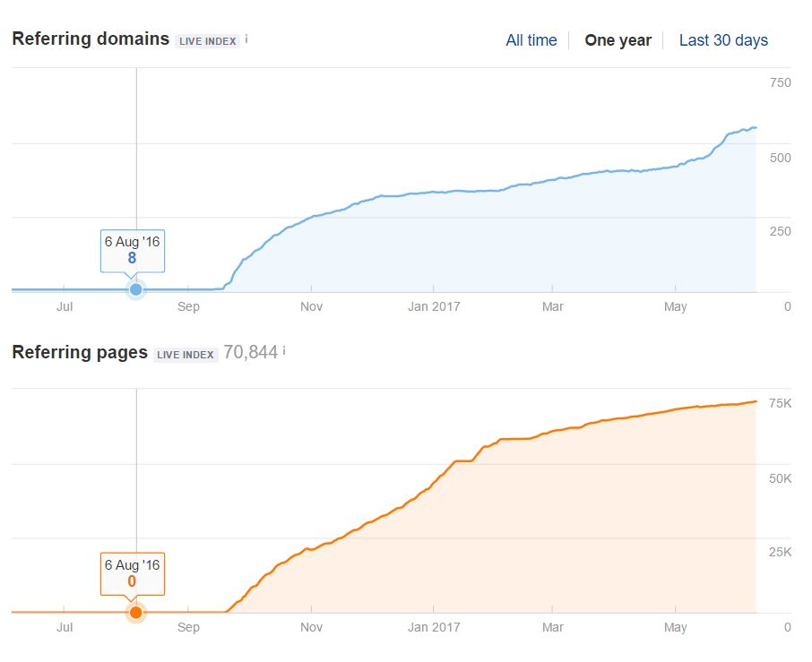812x662 pixels.
Task: Select the orange 6 Aug '16 tooltip
Action: point(132,573)
